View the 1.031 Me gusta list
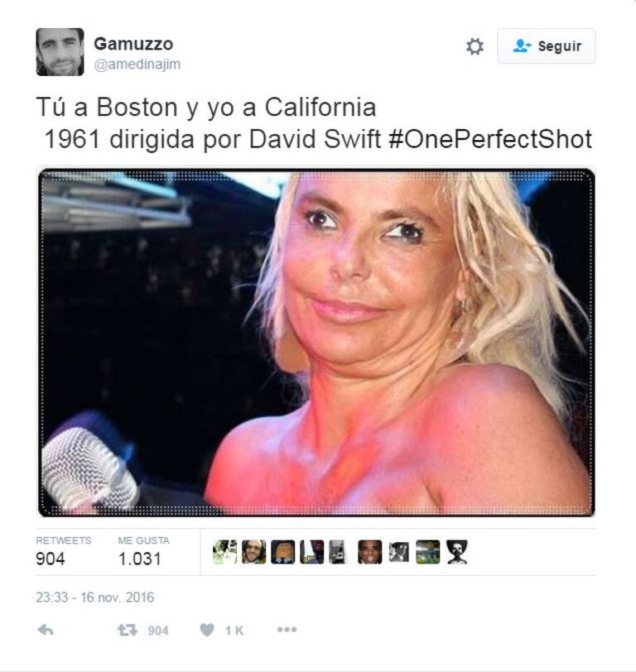 pyautogui.click(x=143, y=552)
